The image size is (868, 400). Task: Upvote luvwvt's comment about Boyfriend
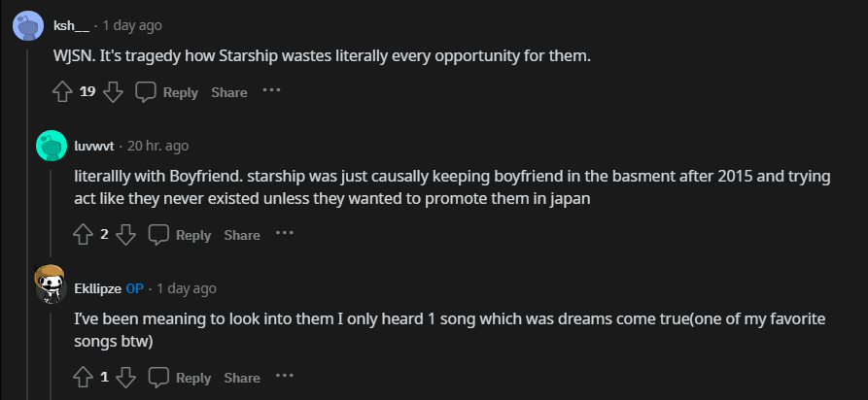pos(84,235)
